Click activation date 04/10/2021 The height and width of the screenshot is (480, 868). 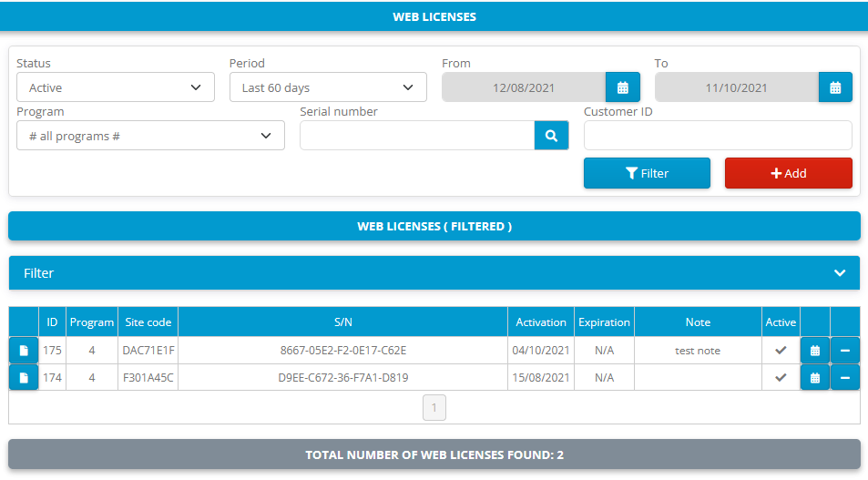pyautogui.click(x=541, y=351)
